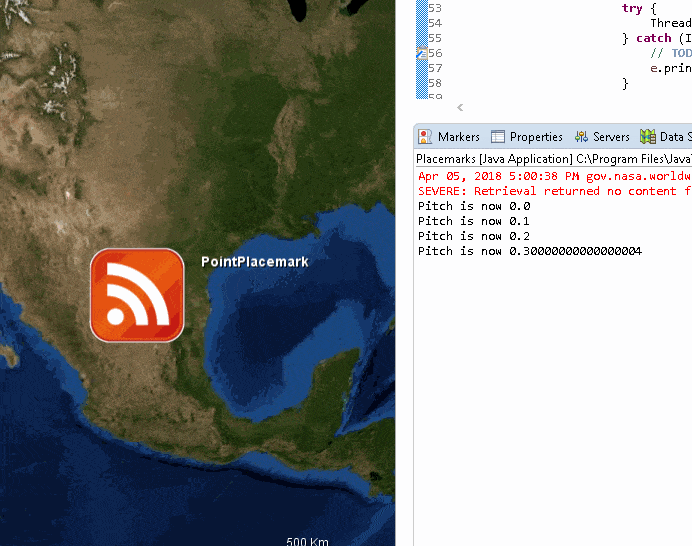Click the 500 Km scale label on the map
Viewport: 692px width, 546px height.
(x=307, y=541)
